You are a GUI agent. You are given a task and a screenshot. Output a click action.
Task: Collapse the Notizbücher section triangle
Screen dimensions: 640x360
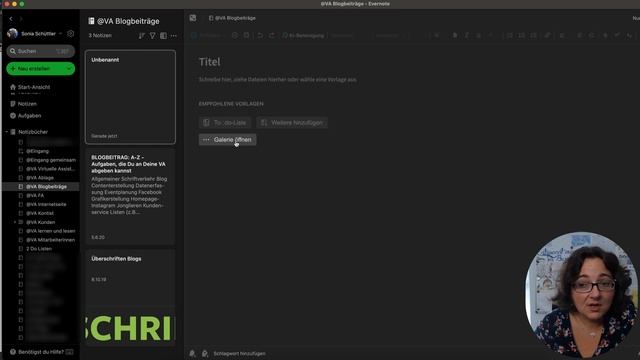tap(7, 132)
